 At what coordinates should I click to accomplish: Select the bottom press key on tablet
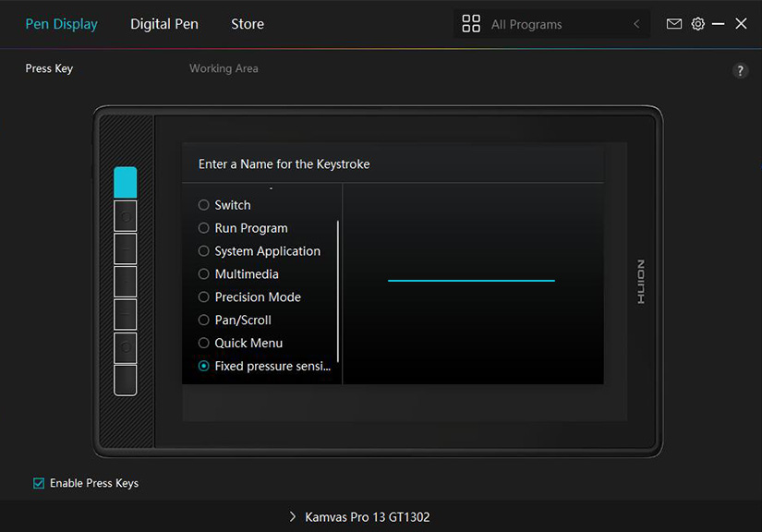coord(126,380)
